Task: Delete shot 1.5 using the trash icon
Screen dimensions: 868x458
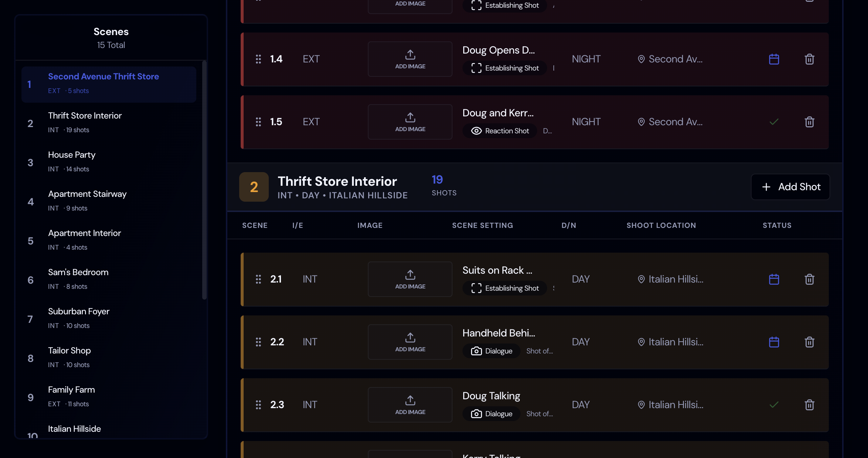Action: pyautogui.click(x=809, y=122)
